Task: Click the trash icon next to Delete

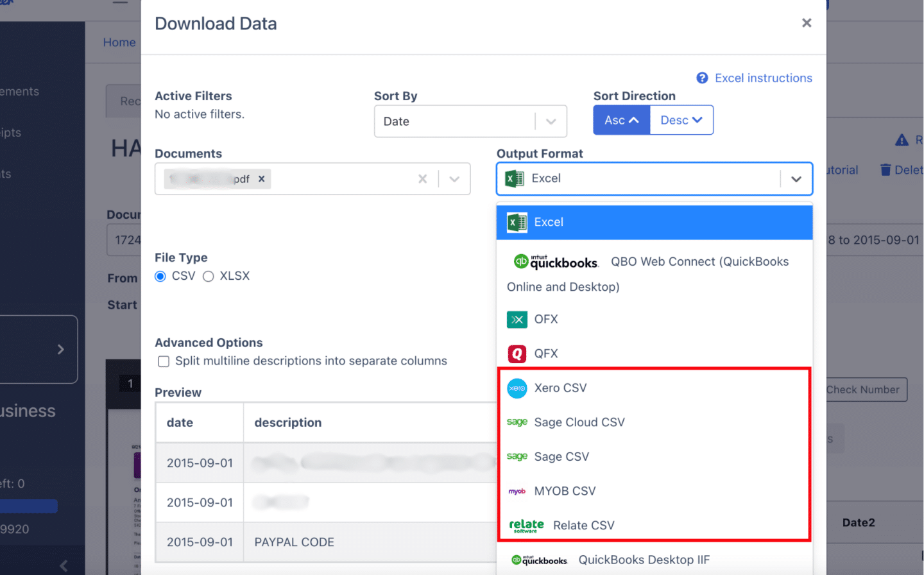Action: pyautogui.click(x=886, y=169)
